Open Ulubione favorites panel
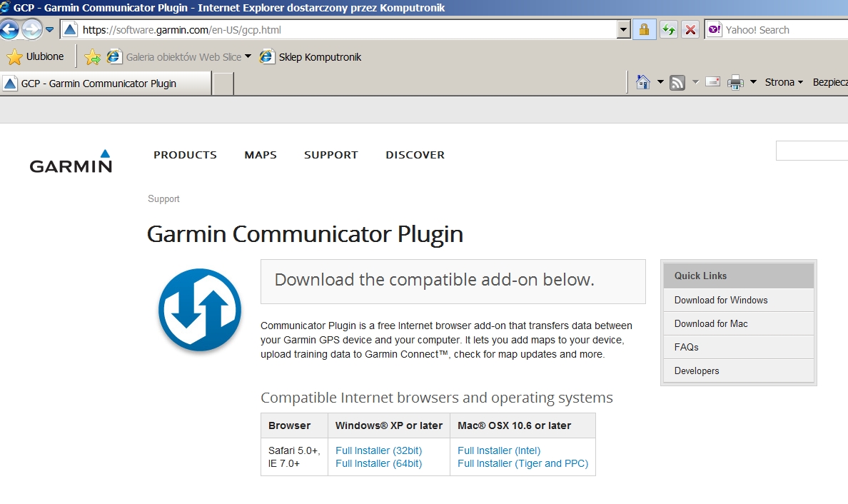 tap(36, 57)
